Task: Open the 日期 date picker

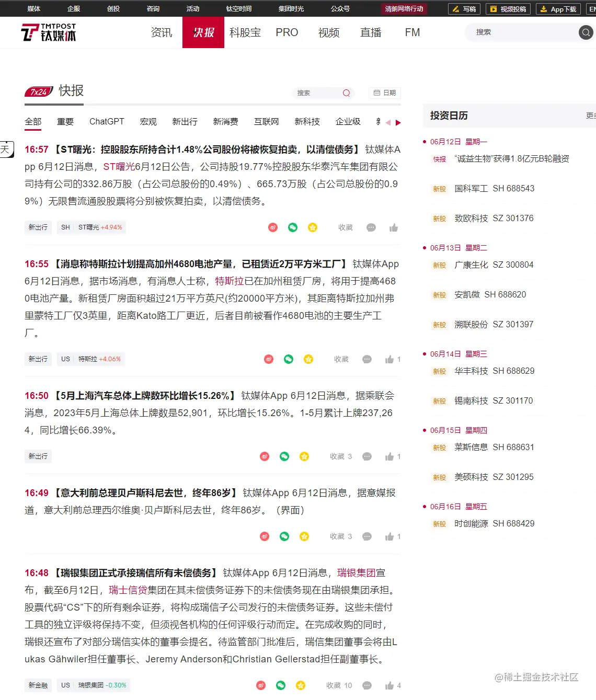Action: coord(385,93)
